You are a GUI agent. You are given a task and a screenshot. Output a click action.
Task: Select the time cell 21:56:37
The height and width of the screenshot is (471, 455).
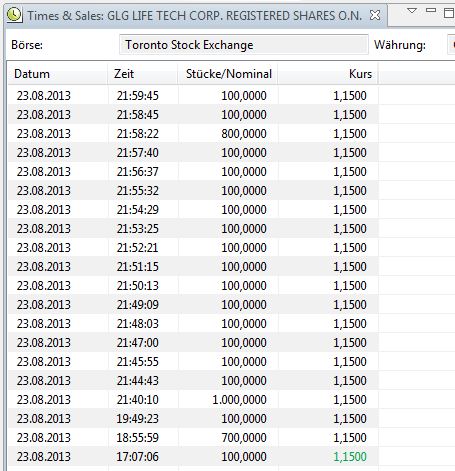tap(137, 172)
